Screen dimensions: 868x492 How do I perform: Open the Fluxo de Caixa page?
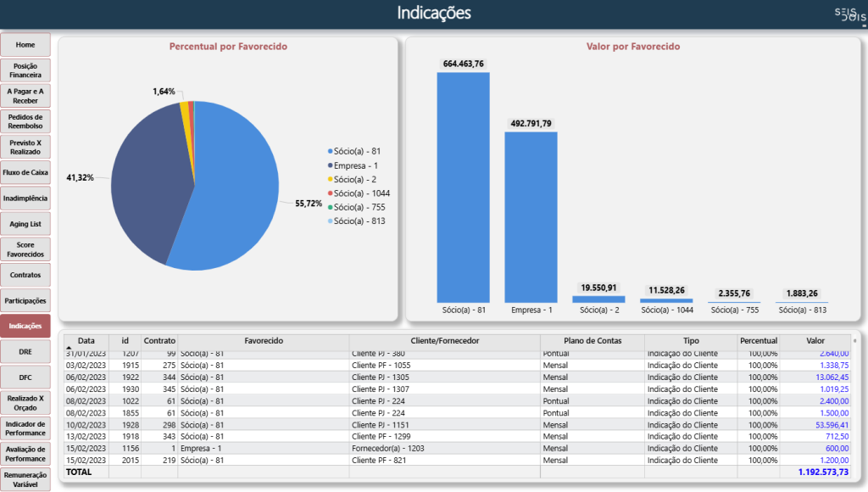tap(25, 172)
